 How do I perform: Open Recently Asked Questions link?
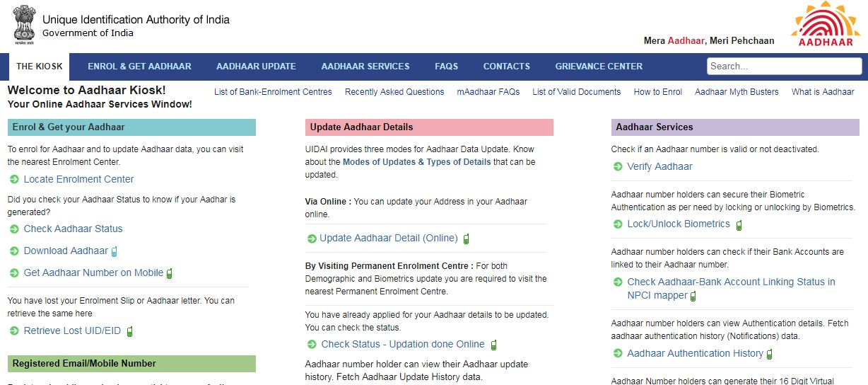pos(394,92)
